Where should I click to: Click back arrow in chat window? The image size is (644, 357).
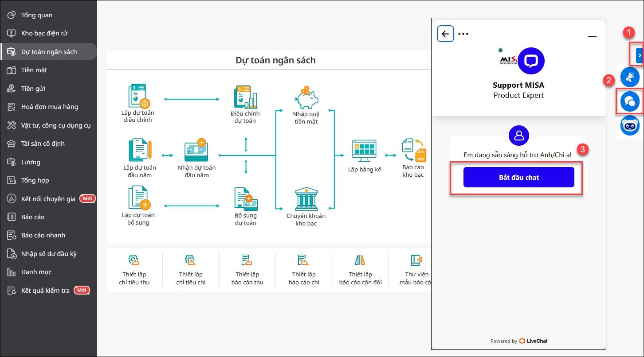click(x=446, y=34)
